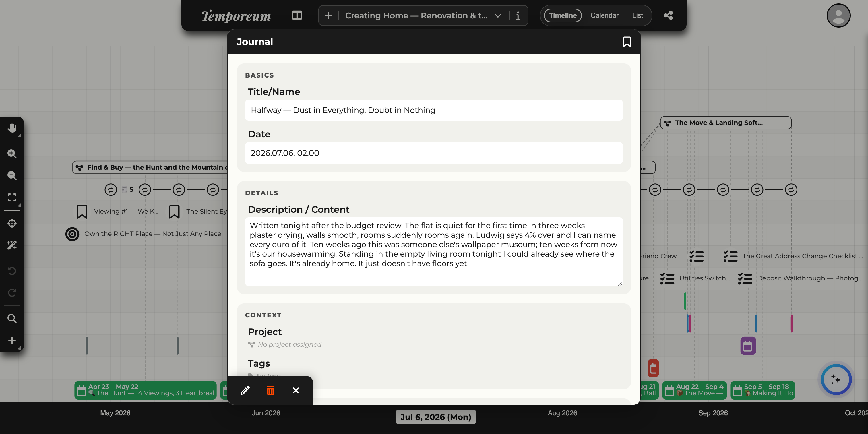Click the crosshair locate tool
The width and height of the screenshot is (868, 434).
click(x=12, y=223)
